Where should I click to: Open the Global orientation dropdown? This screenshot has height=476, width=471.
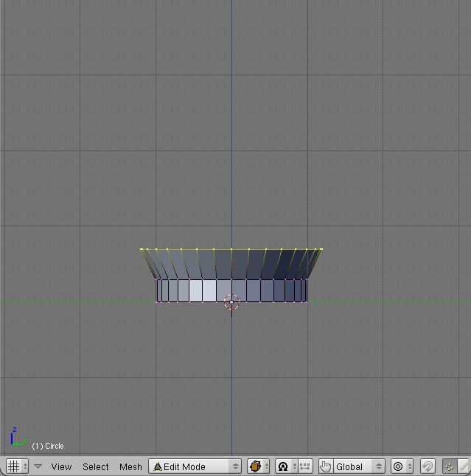click(x=359, y=466)
